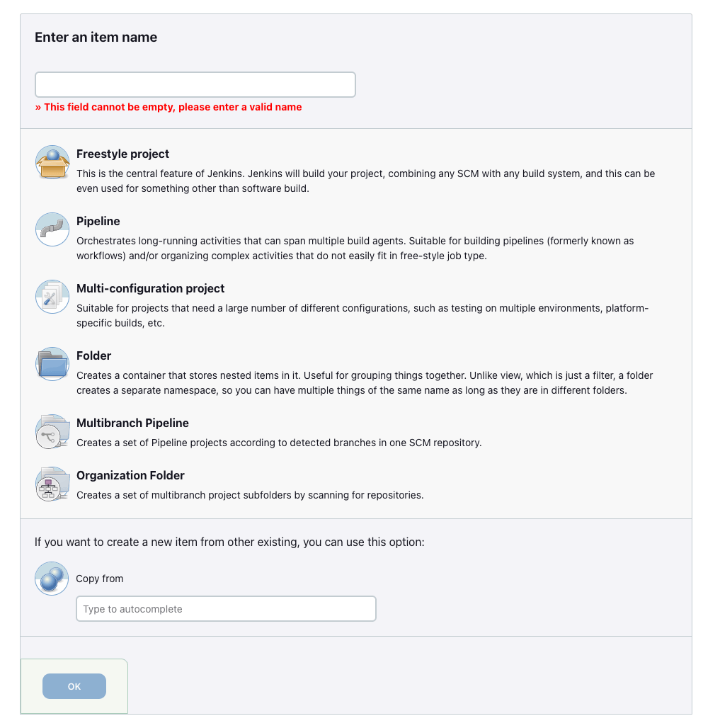Click the Copy from autocomplete field
This screenshot has height=728, width=703.
226,609
